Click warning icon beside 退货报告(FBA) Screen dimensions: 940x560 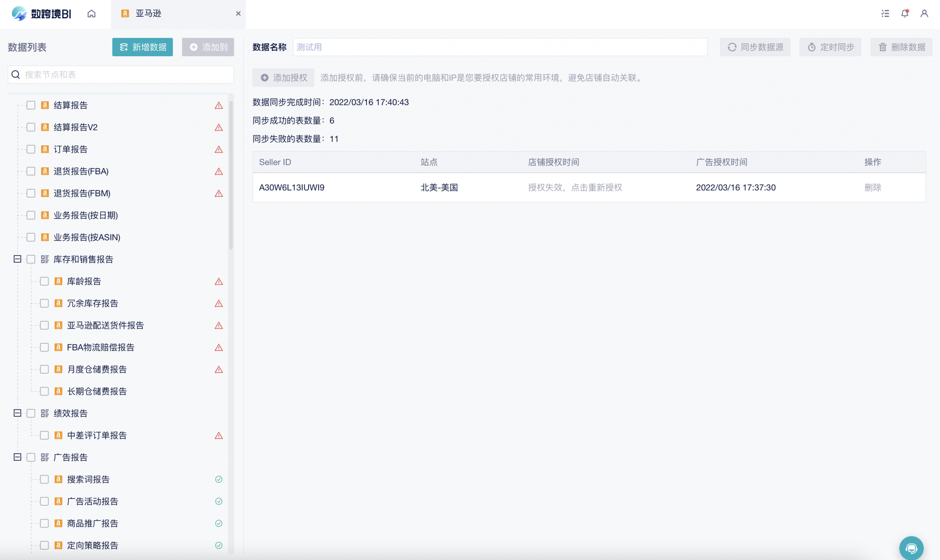[219, 172]
